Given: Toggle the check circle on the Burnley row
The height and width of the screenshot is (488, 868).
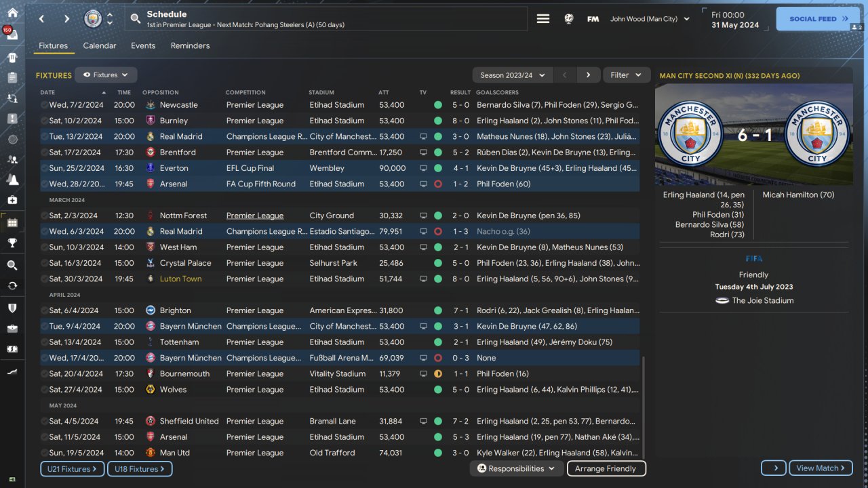Looking at the screenshot, I should click(x=45, y=121).
